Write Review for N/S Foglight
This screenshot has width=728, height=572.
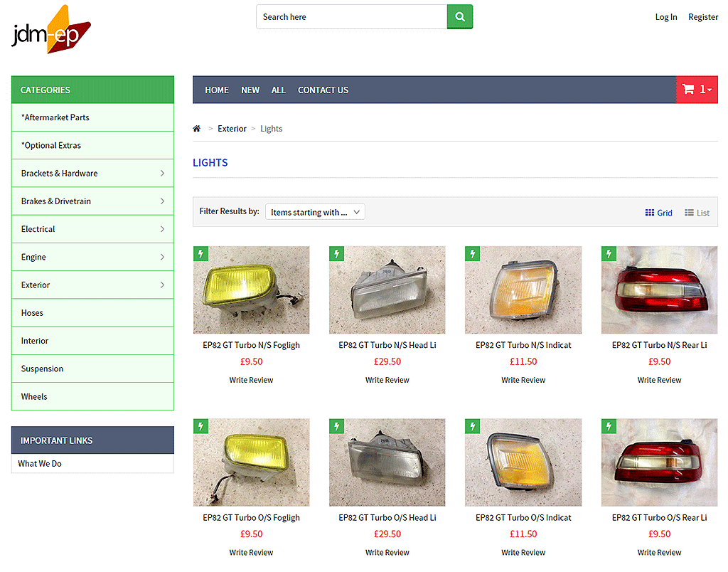tap(251, 380)
